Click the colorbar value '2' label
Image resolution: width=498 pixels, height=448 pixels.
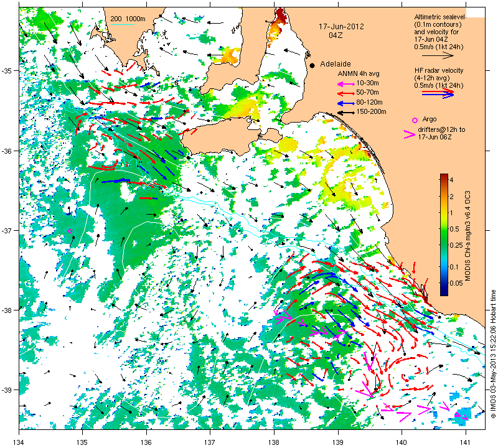[452, 197]
